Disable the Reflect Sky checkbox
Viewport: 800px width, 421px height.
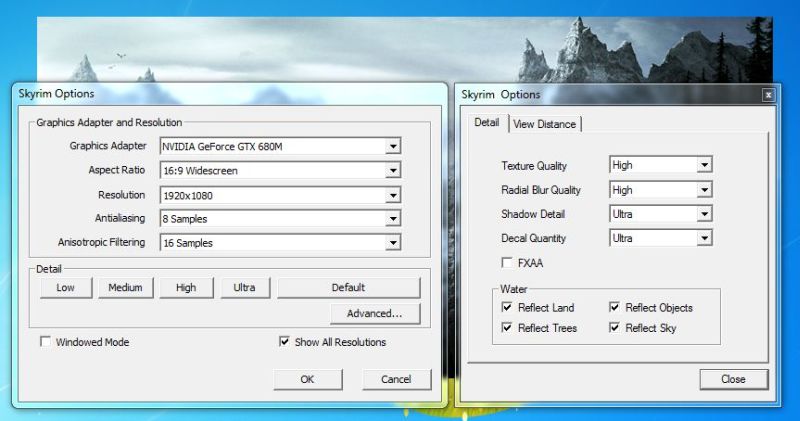click(616, 328)
